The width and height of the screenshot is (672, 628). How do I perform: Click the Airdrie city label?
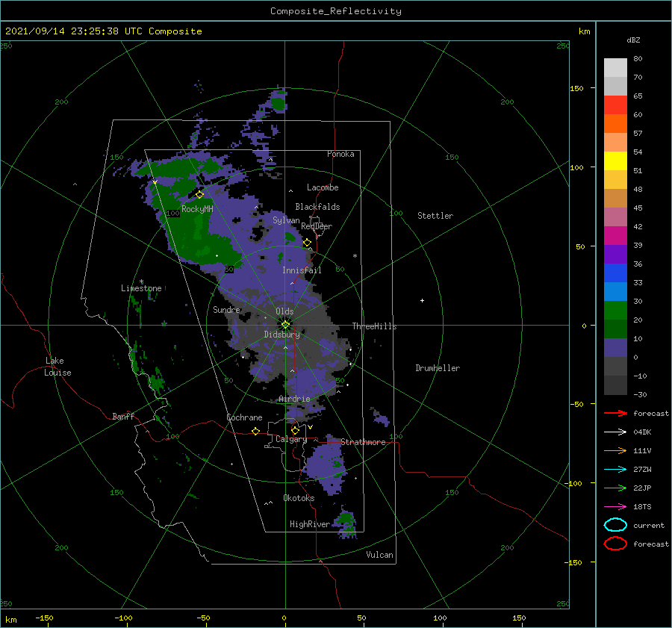click(294, 399)
